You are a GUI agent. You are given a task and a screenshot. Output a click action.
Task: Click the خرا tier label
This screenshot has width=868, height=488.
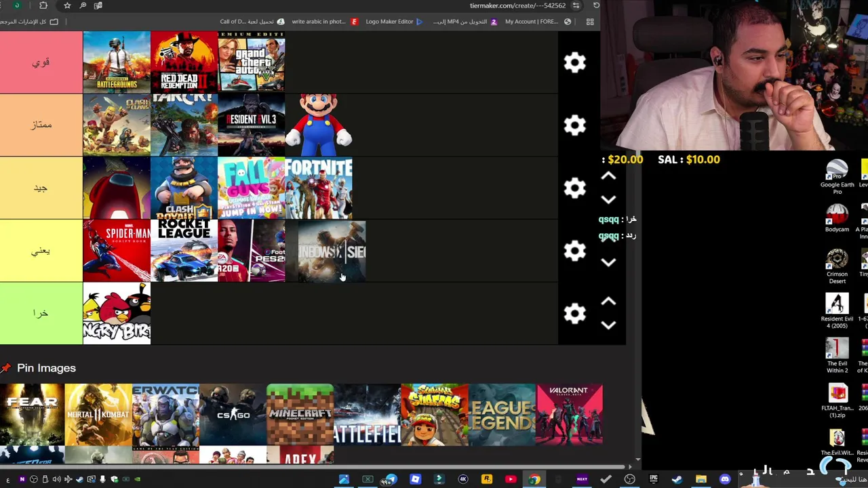(41, 313)
